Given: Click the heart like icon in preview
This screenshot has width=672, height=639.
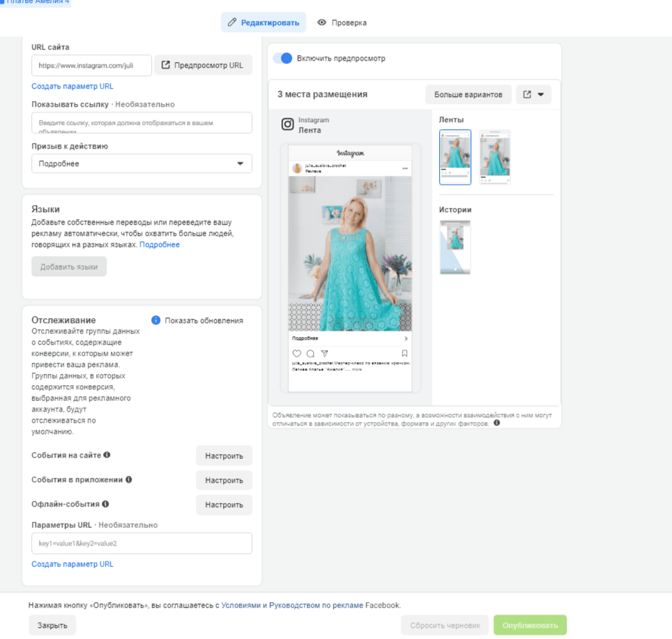Looking at the screenshot, I should point(296,354).
